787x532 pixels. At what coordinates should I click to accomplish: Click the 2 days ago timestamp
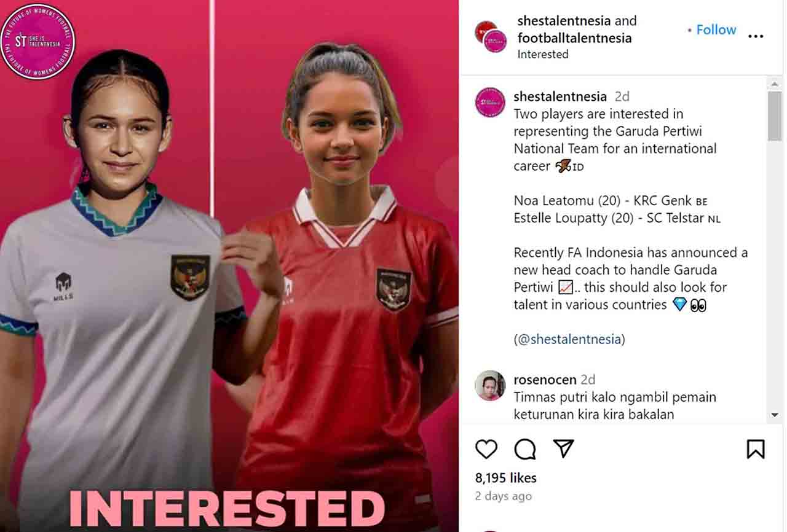(x=503, y=496)
